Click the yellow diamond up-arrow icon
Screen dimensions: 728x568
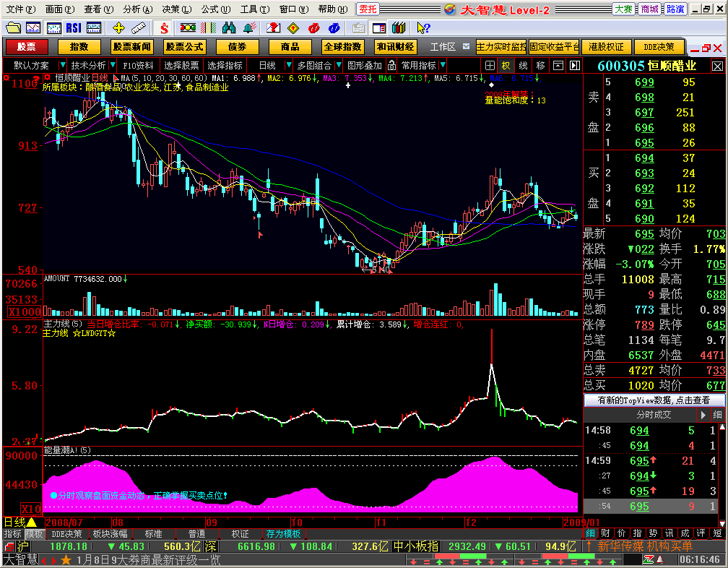(x=293, y=28)
